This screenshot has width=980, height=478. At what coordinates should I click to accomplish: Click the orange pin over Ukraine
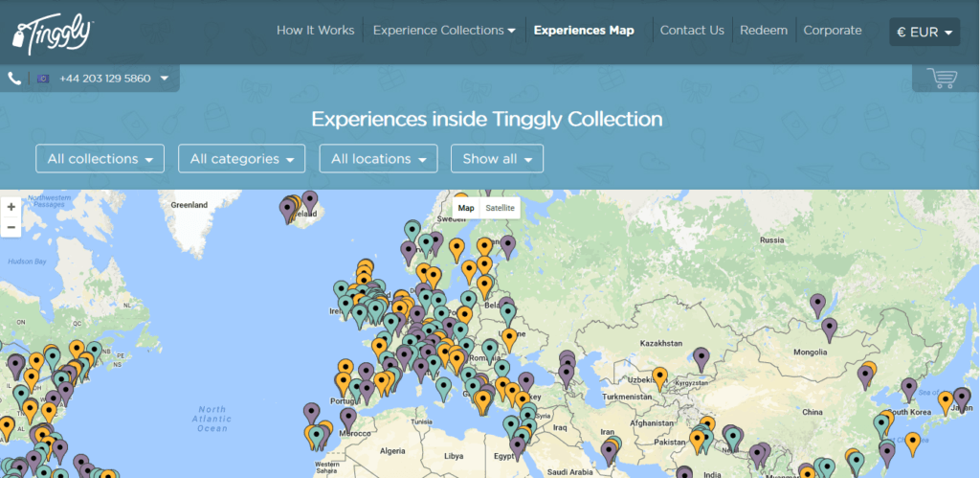coord(509,340)
